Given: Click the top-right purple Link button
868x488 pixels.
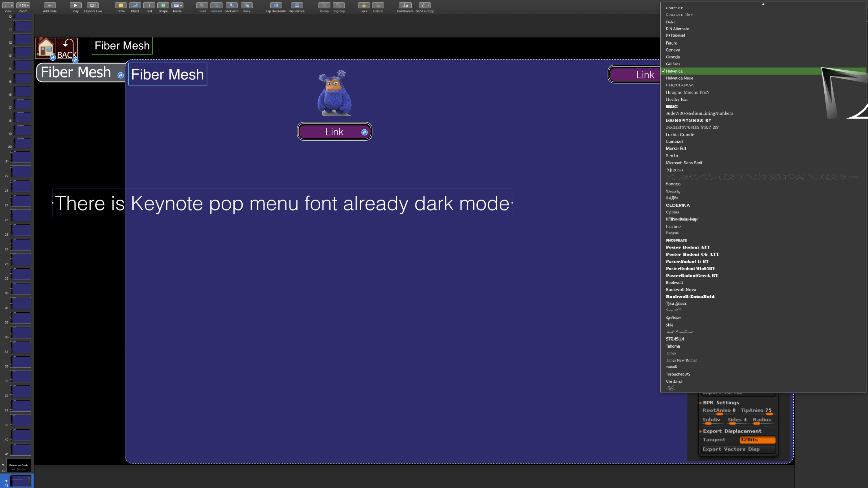Looking at the screenshot, I should [x=635, y=74].
